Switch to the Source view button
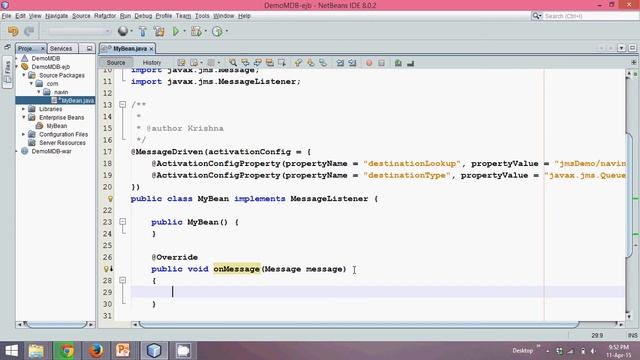Image resolution: width=640 pixels, height=360 pixels. click(116, 62)
